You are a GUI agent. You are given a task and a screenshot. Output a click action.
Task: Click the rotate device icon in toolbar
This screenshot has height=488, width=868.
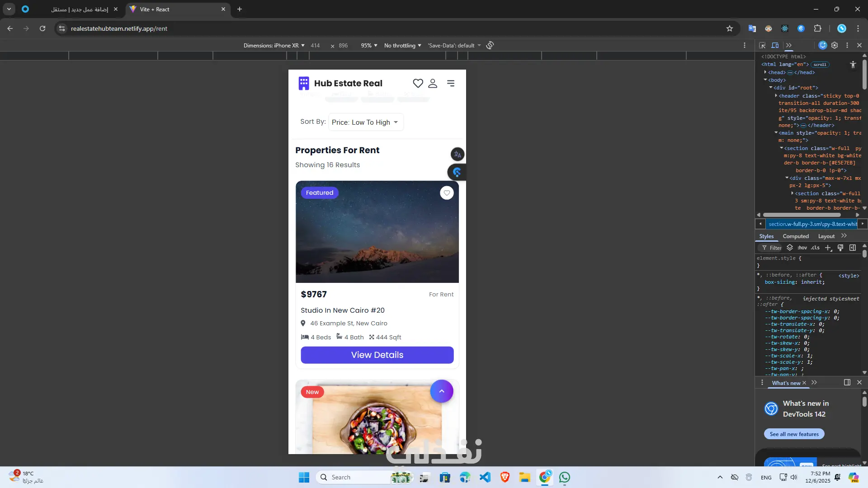tap(490, 45)
